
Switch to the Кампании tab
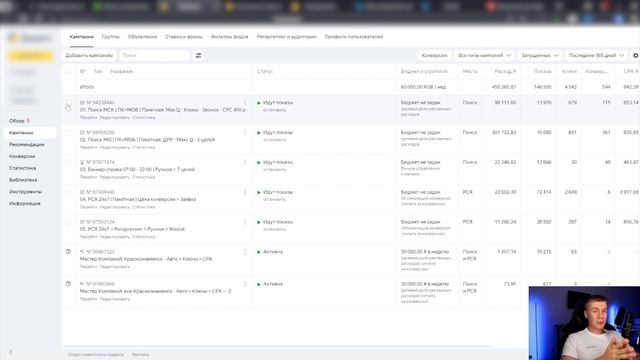82,37
